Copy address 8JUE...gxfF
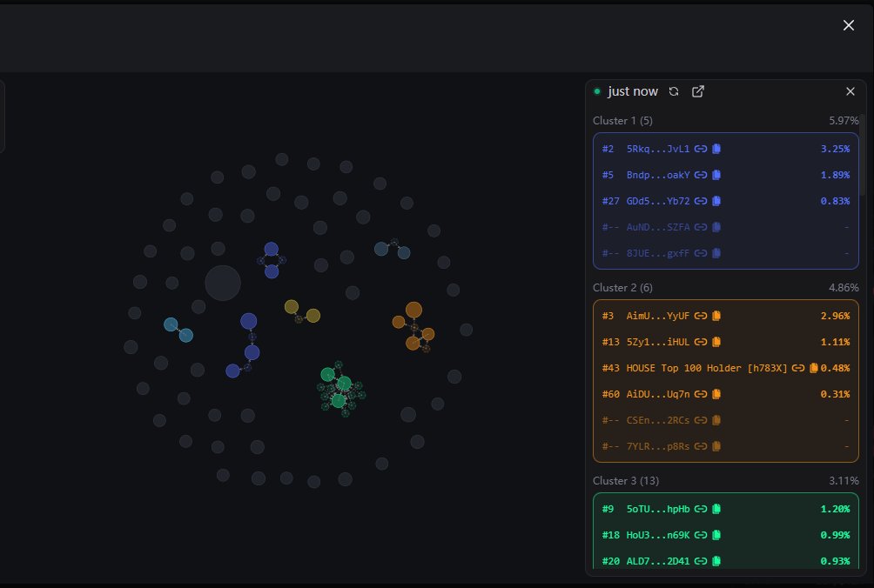Screen dimensions: 874x588 (716, 253)
